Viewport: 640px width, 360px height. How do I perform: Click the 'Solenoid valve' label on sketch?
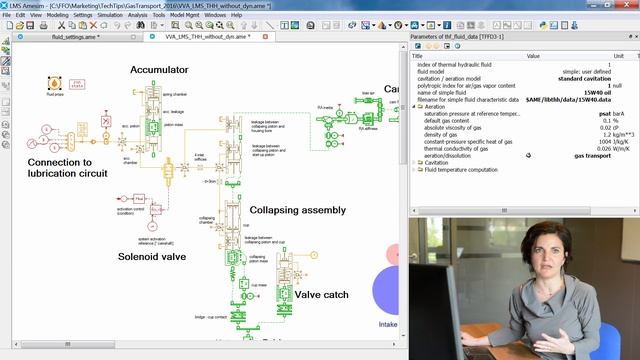pos(152,257)
